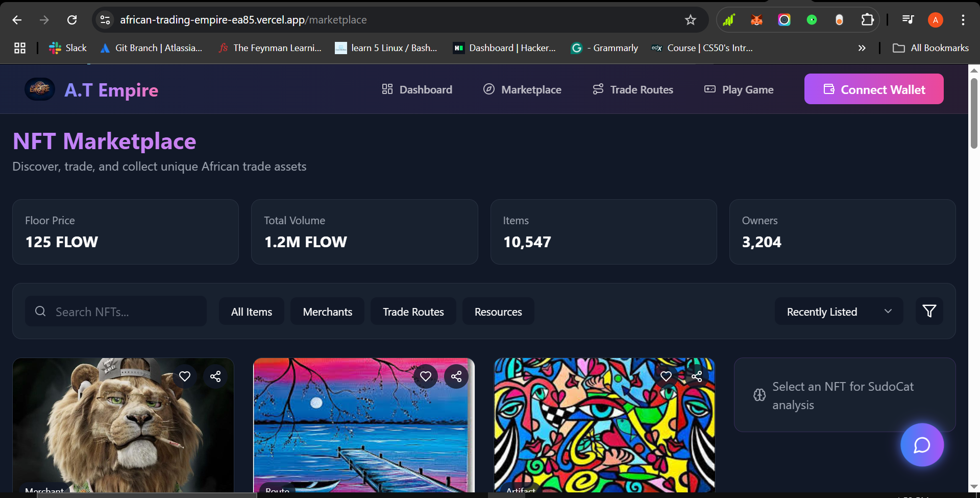The image size is (980, 498).
Task: Click the circular rainbow extension icon
Action: (x=784, y=20)
